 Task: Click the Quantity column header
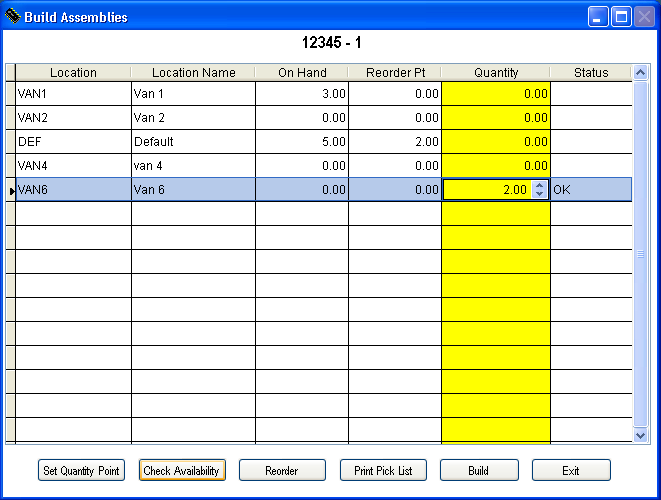(496, 73)
